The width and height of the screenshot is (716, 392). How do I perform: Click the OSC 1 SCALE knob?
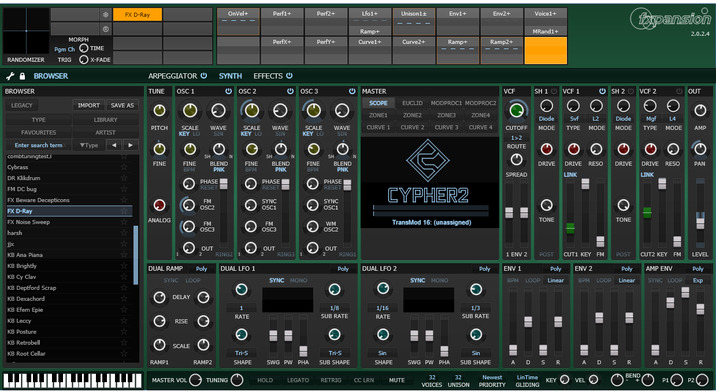[190, 110]
